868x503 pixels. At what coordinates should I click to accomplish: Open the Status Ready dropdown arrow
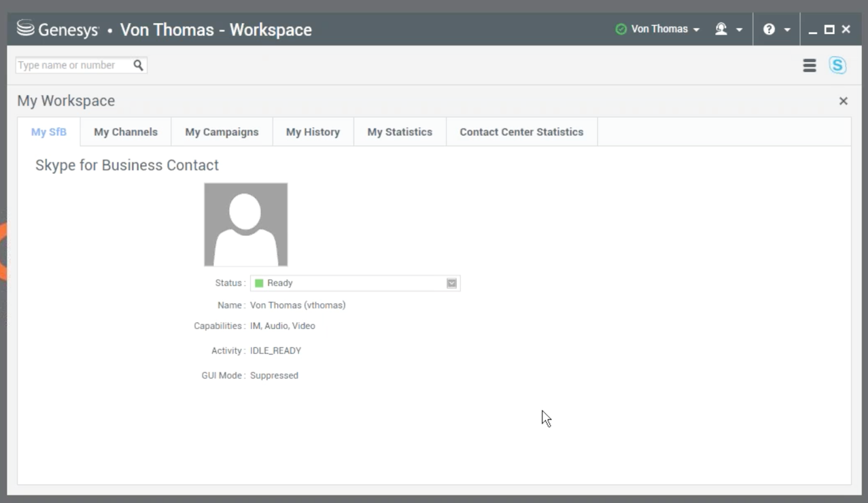point(451,283)
